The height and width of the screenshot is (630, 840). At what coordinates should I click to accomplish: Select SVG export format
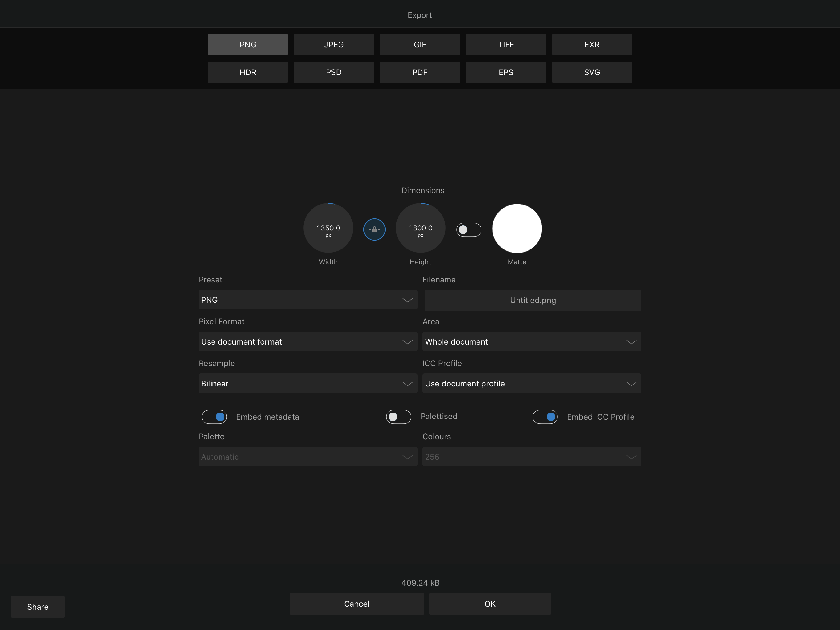click(x=592, y=72)
